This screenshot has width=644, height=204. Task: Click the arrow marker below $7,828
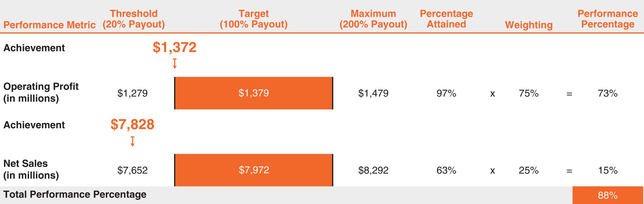(133, 141)
